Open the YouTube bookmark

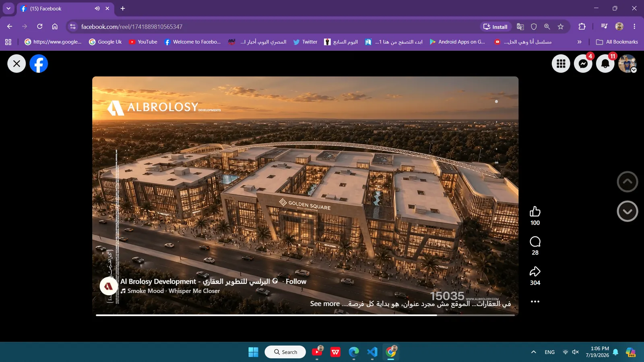(143, 42)
